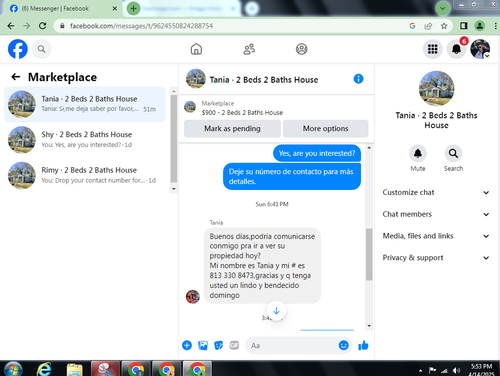Go to the Home feed icon

tap(196, 49)
